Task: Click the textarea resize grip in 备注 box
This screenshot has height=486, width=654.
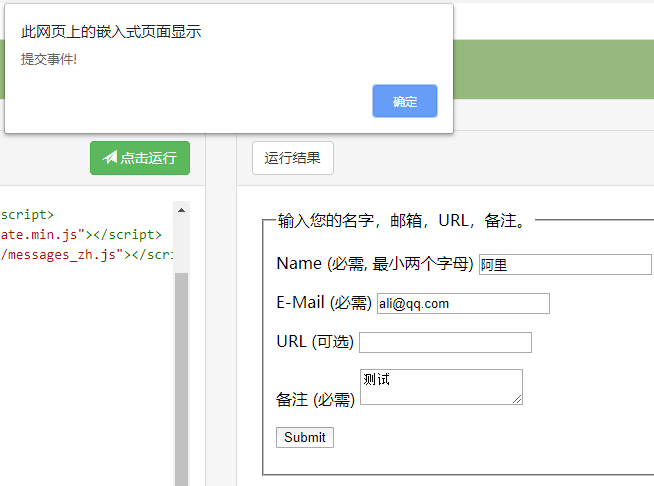Action: tap(517, 399)
